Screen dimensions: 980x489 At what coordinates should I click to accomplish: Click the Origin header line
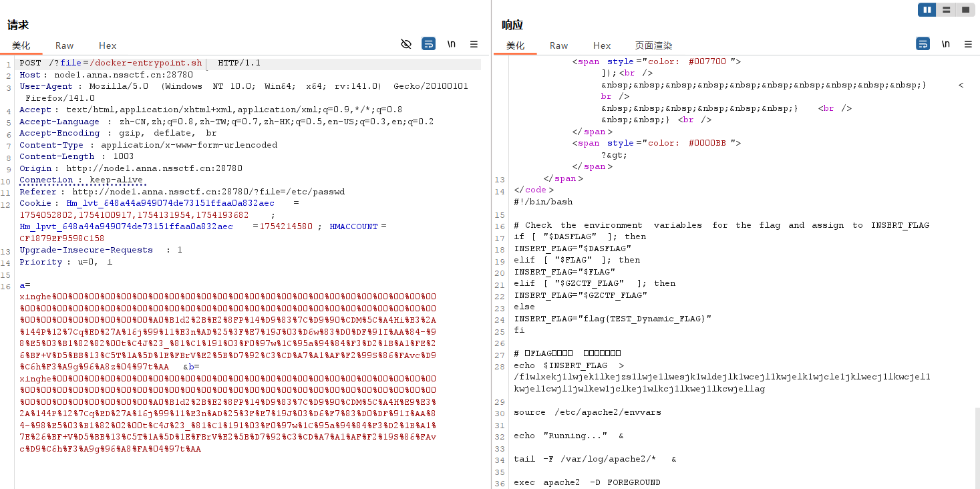[131, 168]
